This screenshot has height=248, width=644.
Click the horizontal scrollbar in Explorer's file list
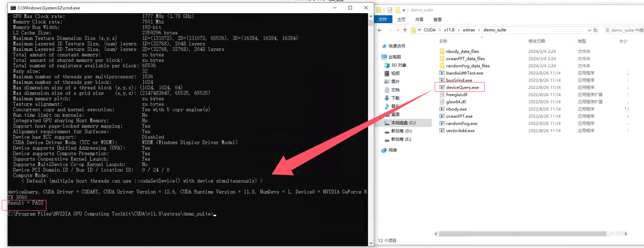[x=523, y=234]
